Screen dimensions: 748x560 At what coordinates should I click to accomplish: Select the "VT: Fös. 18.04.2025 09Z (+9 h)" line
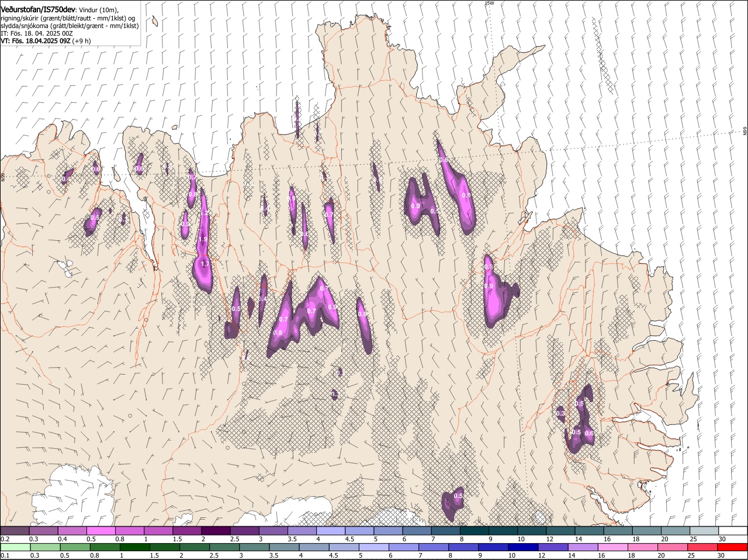pyautogui.click(x=46, y=41)
